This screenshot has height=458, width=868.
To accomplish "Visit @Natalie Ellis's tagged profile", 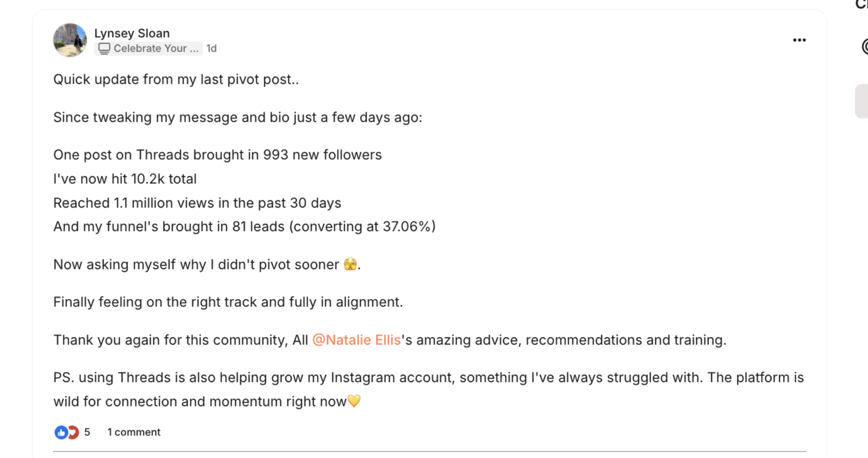I will point(356,340).
